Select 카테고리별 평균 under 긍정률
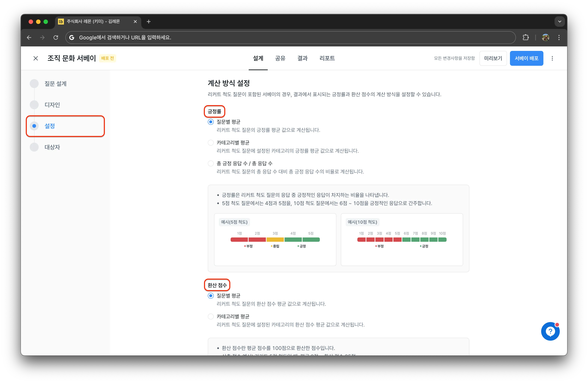Image resolution: width=588 pixels, height=383 pixels. pyautogui.click(x=211, y=143)
